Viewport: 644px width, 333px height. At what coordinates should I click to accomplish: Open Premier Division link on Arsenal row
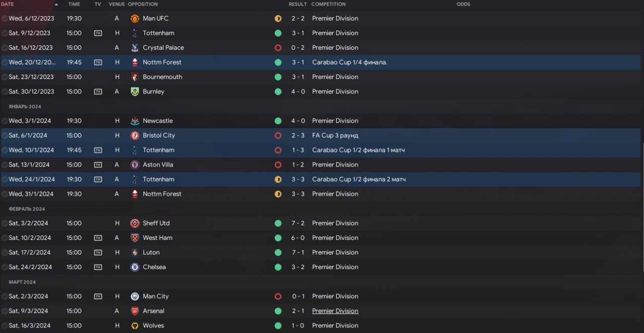335,311
